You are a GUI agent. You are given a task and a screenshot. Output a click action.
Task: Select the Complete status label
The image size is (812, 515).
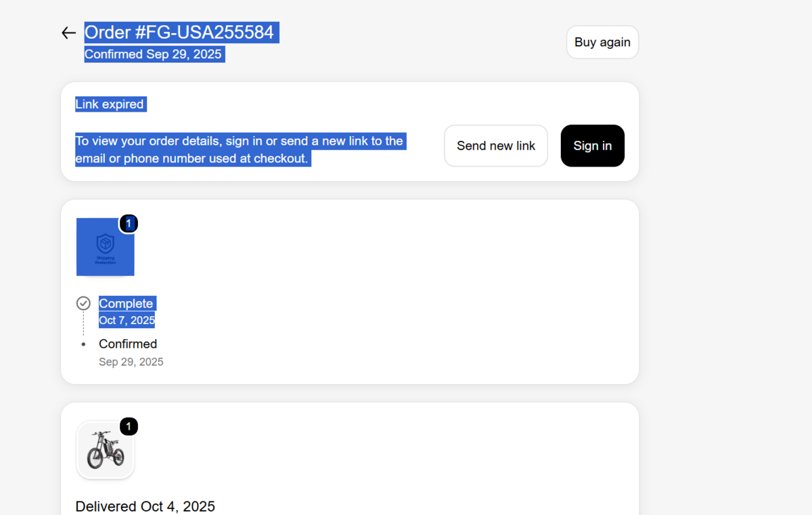click(126, 303)
